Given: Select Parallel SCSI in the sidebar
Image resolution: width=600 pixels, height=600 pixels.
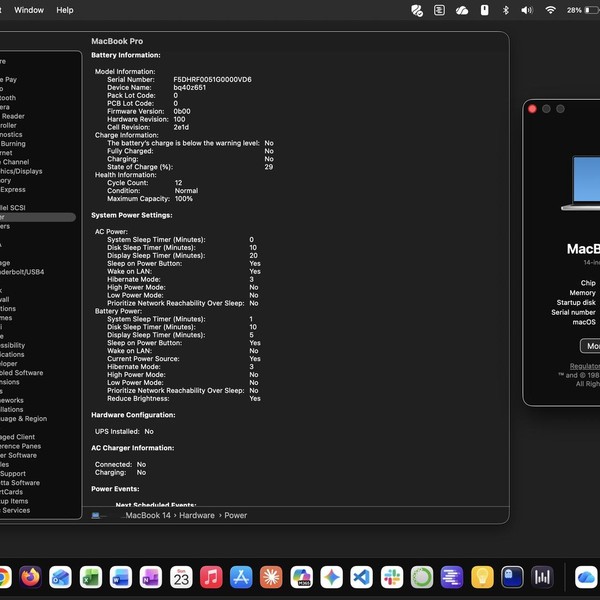Looking at the screenshot, I should coord(13,208).
